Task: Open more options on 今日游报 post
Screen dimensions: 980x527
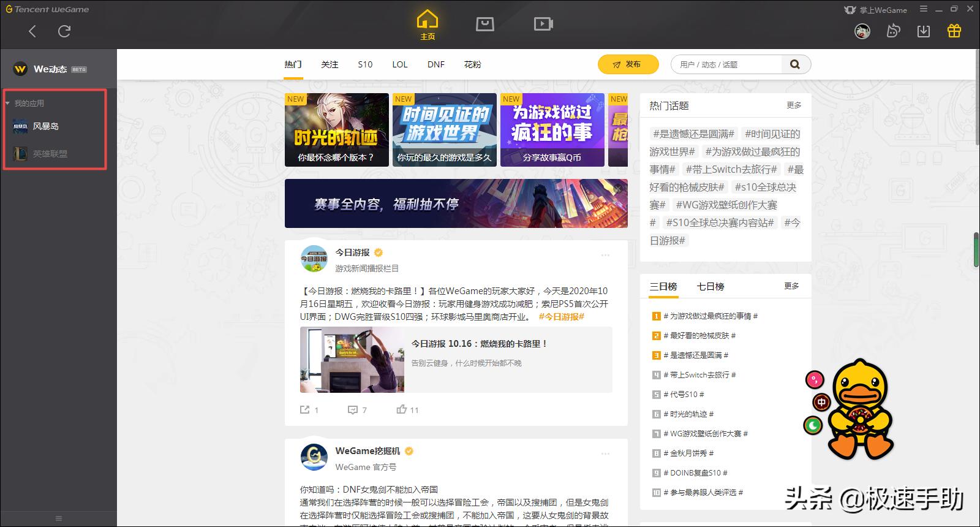Action: point(606,255)
